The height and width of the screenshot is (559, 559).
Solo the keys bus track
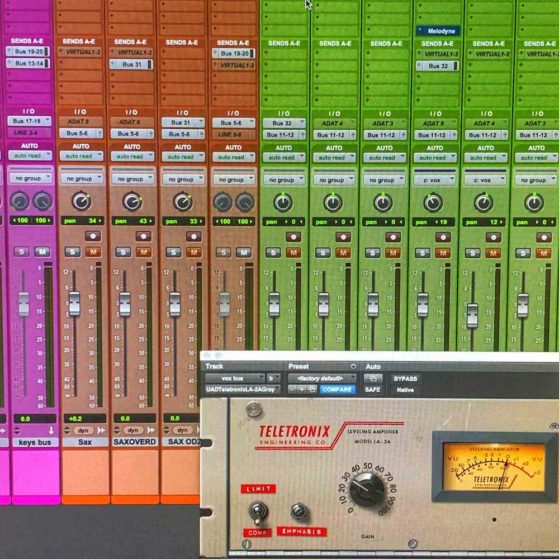[x=21, y=252]
